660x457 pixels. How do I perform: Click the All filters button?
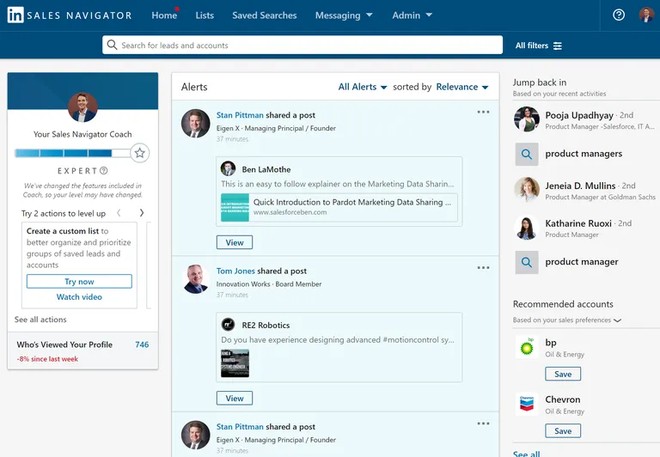538,45
